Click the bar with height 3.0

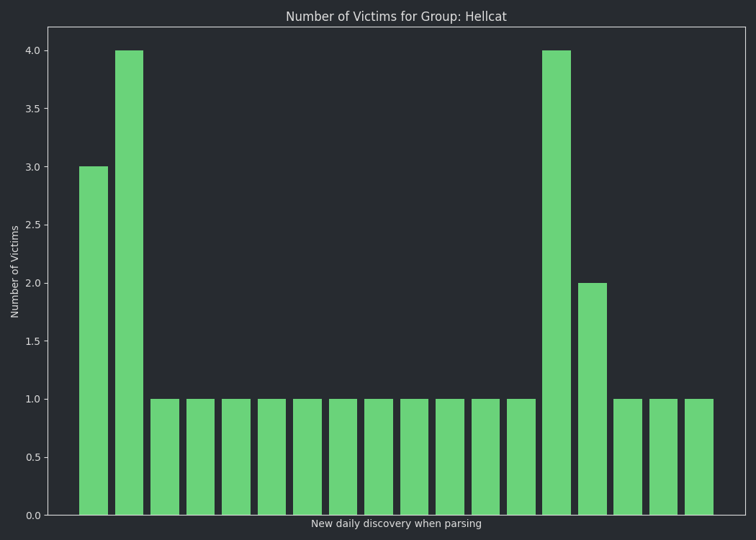click(x=94, y=341)
